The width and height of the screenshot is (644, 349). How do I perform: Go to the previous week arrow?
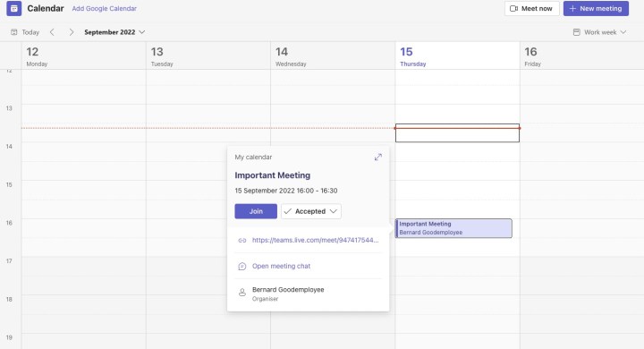pyautogui.click(x=52, y=32)
